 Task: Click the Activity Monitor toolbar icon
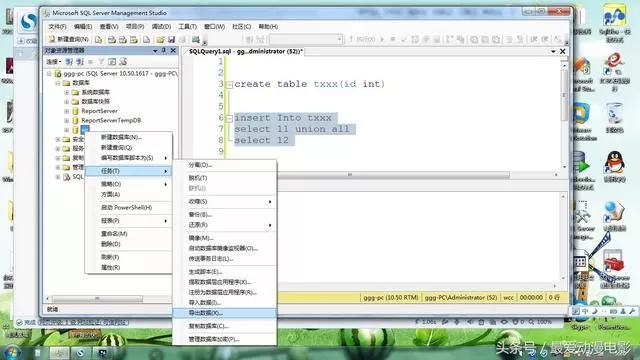[x=196, y=39]
